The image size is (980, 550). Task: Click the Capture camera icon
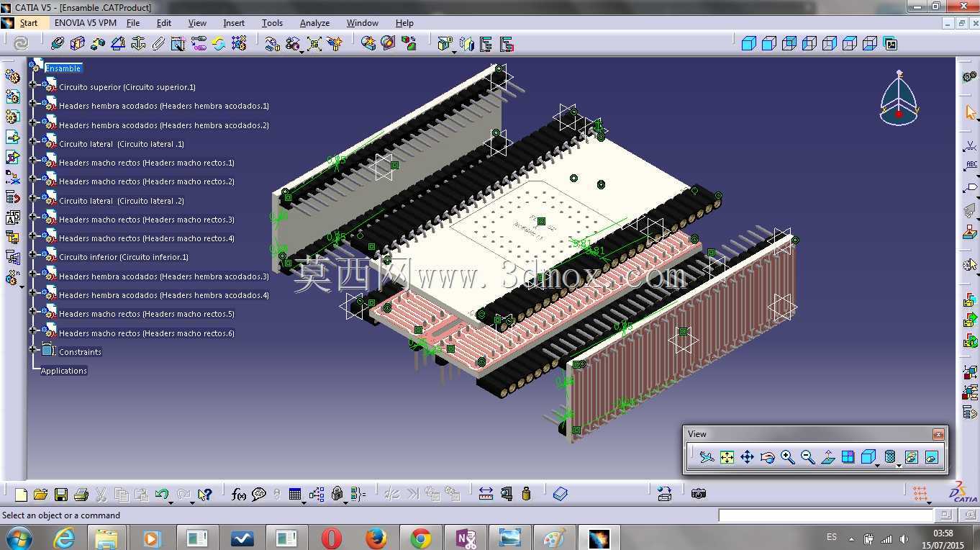[698, 494]
